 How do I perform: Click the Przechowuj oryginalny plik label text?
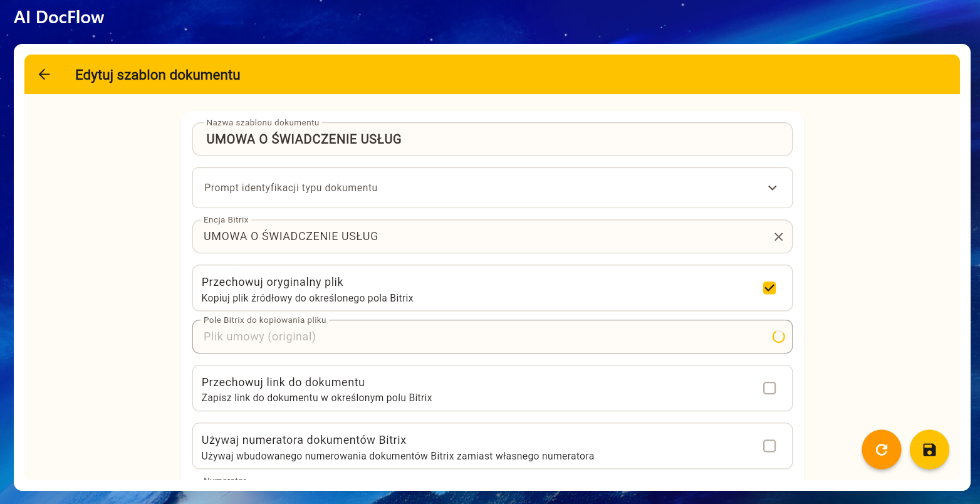point(272,282)
